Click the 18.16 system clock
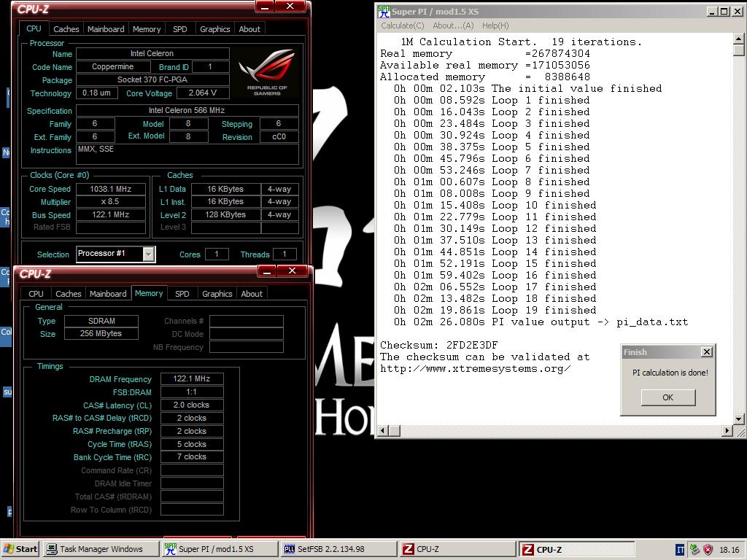Viewport: 747px width, 560px height. pyautogui.click(x=729, y=550)
